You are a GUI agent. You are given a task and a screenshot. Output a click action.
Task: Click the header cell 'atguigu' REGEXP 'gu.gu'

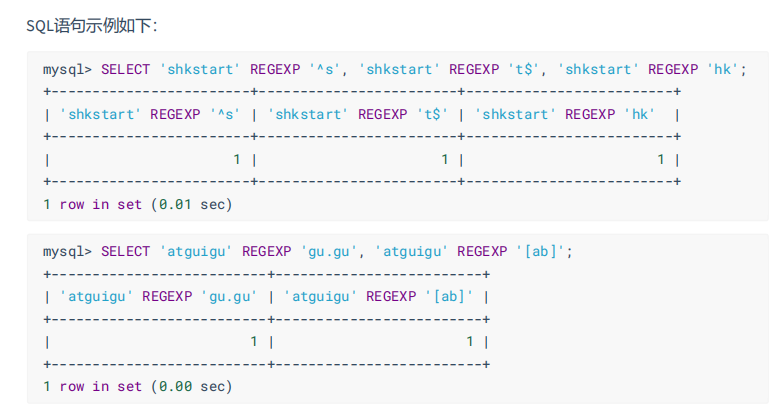click(x=158, y=296)
